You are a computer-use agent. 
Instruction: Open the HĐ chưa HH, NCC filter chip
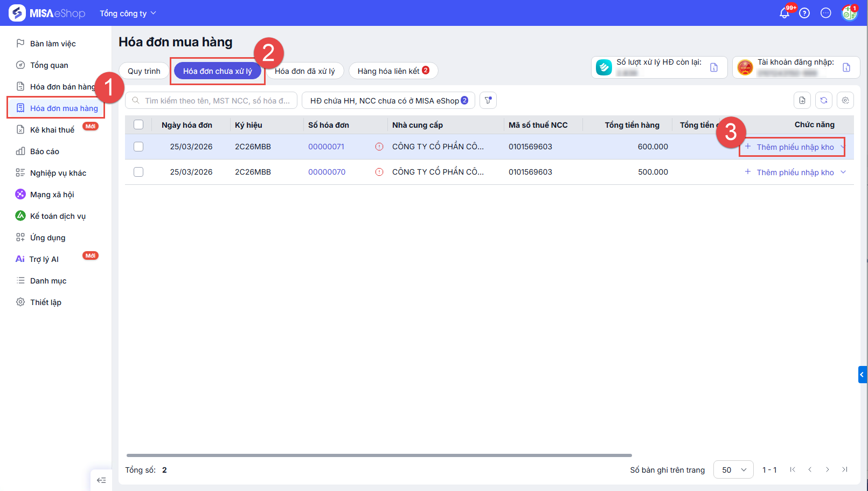click(388, 100)
